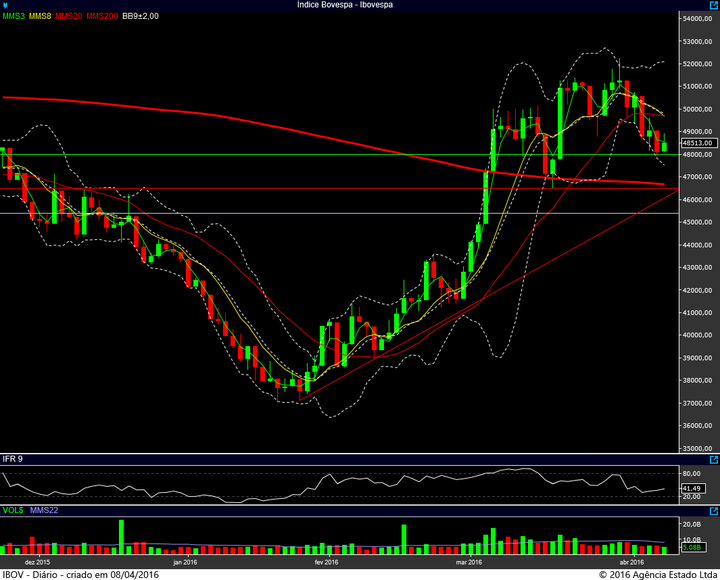Click the MMS200 moving average label

[x=102, y=16]
